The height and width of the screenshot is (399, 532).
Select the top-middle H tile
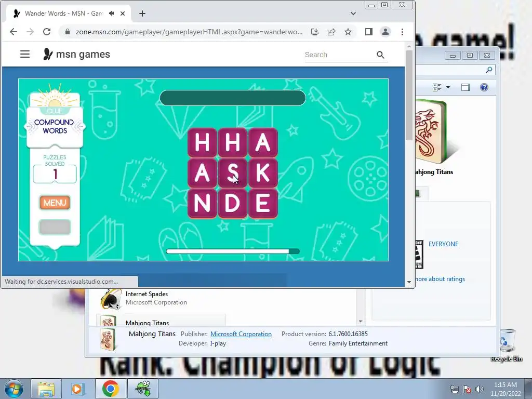(233, 142)
